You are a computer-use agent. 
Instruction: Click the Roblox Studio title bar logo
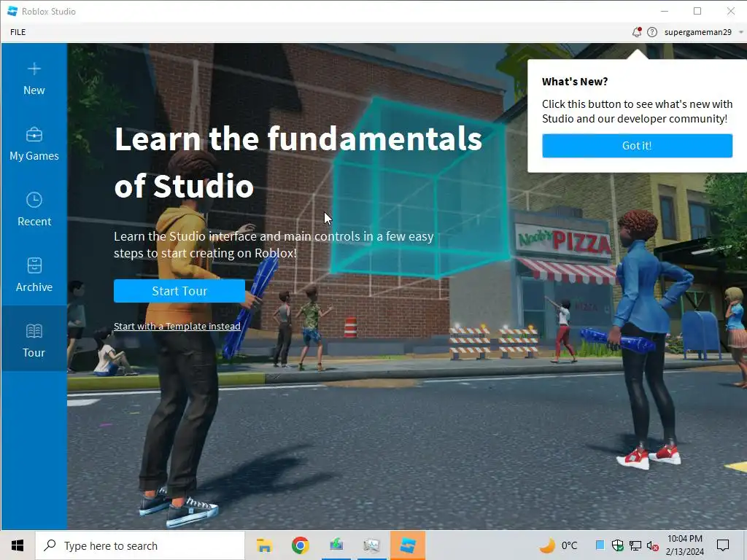(12, 11)
